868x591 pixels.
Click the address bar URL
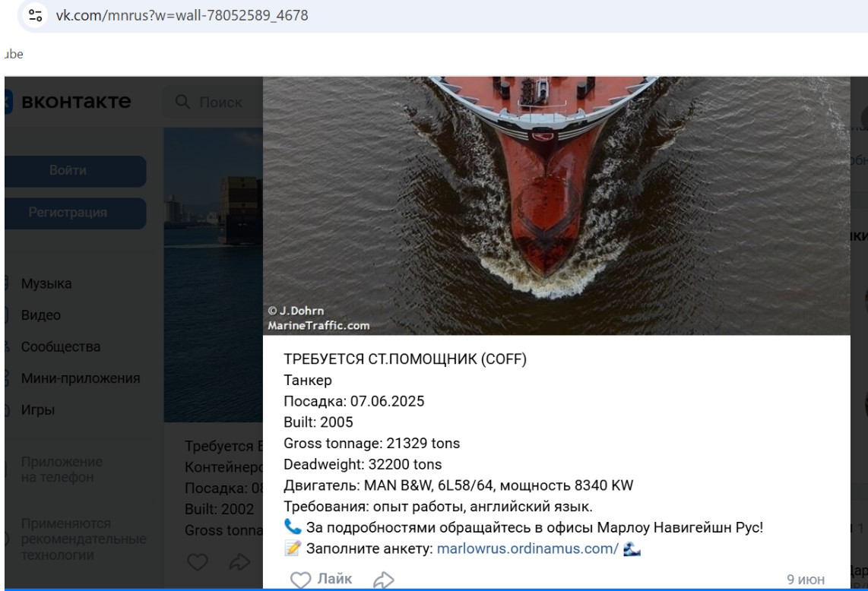point(182,15)
